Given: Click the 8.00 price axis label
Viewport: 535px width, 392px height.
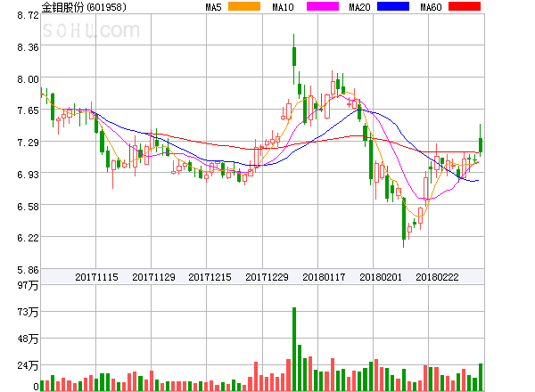Looking at the screenshot, I should point(28,79).
